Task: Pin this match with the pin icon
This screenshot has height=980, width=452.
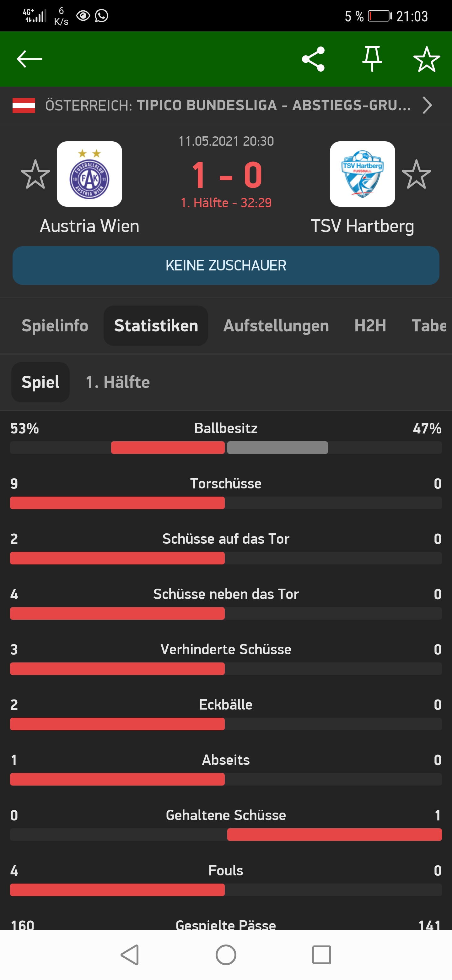Action: [x=372, y=59]
